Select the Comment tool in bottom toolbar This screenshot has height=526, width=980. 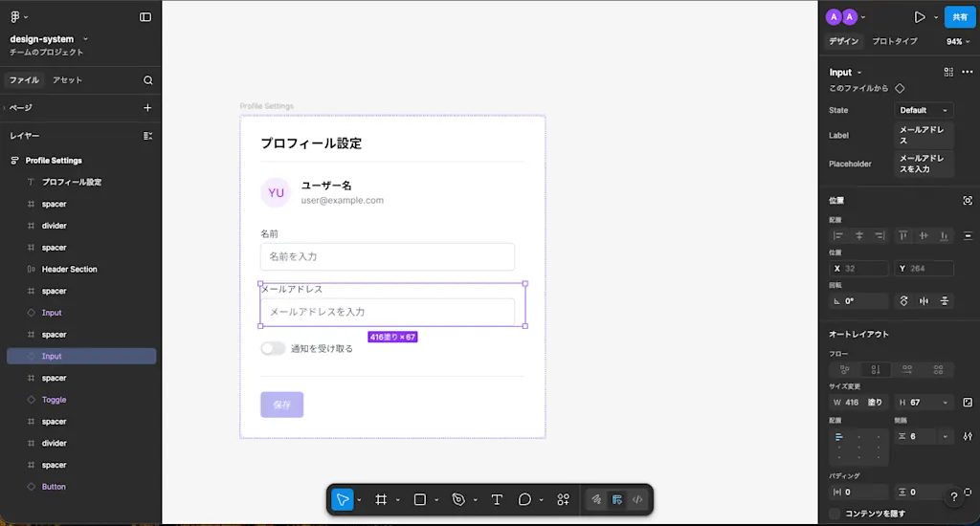pos(525,500)
